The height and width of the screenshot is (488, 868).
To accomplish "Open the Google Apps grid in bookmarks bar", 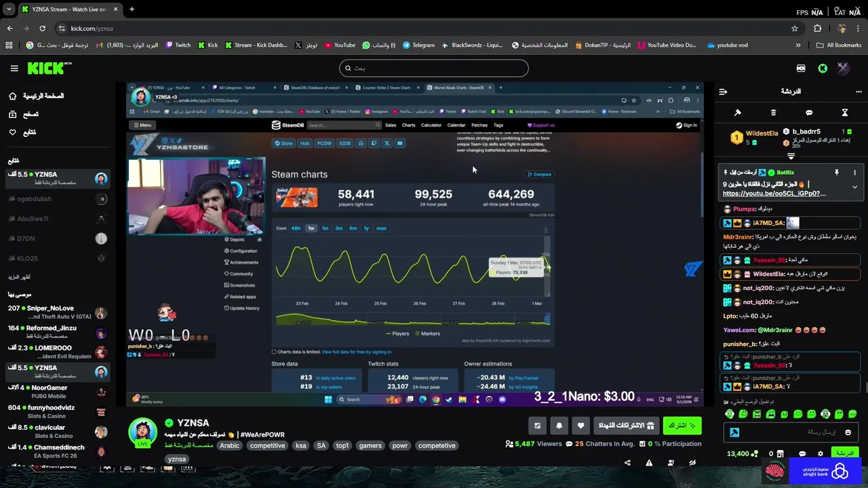I will 9,45.
